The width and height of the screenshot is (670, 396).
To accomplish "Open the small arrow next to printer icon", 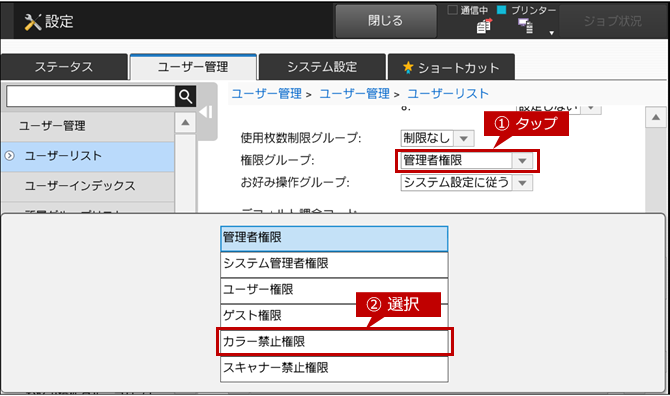I will (x=552, y=33).
